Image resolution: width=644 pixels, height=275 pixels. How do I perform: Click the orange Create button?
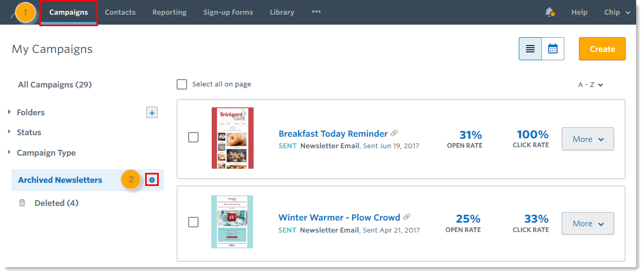[602, 49]
